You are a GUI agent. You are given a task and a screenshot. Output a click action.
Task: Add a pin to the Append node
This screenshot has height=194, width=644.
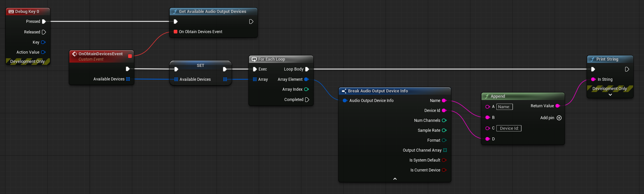(559, 118)
